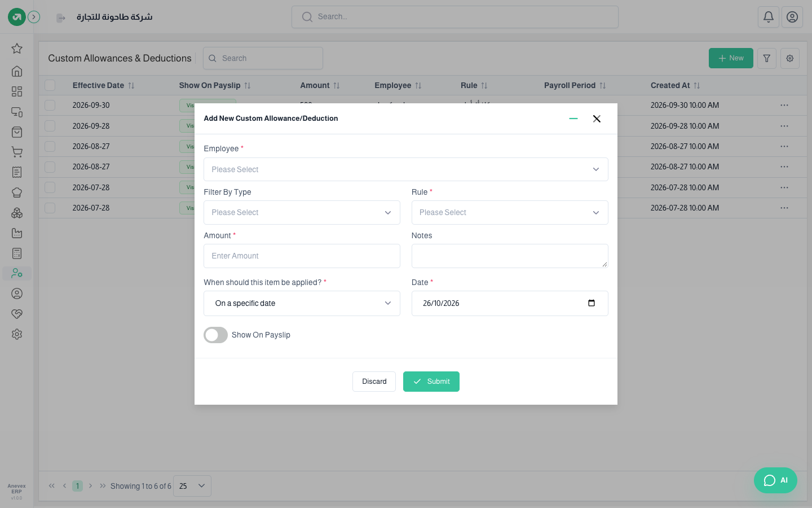Screen dimensions: 812x508
Task: Change 'On a specific date' dropdown
Action: pyautogui.click(x=302, y=303)
